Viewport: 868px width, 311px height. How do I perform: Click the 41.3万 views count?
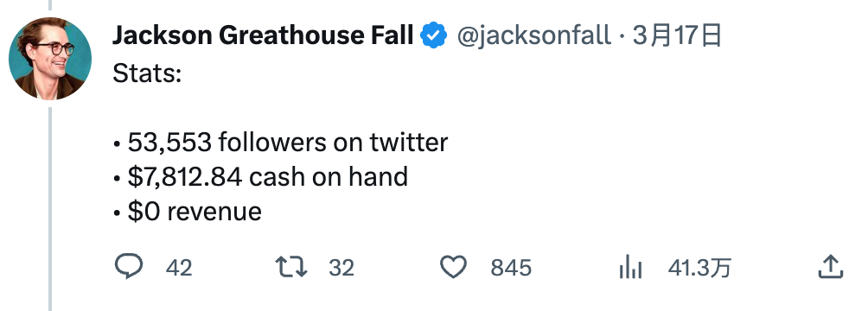point(699,269)
